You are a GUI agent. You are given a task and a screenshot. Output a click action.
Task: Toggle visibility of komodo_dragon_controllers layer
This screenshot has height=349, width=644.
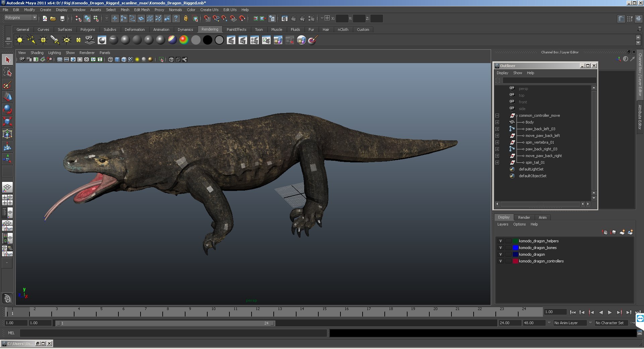(x=500, y=261)
